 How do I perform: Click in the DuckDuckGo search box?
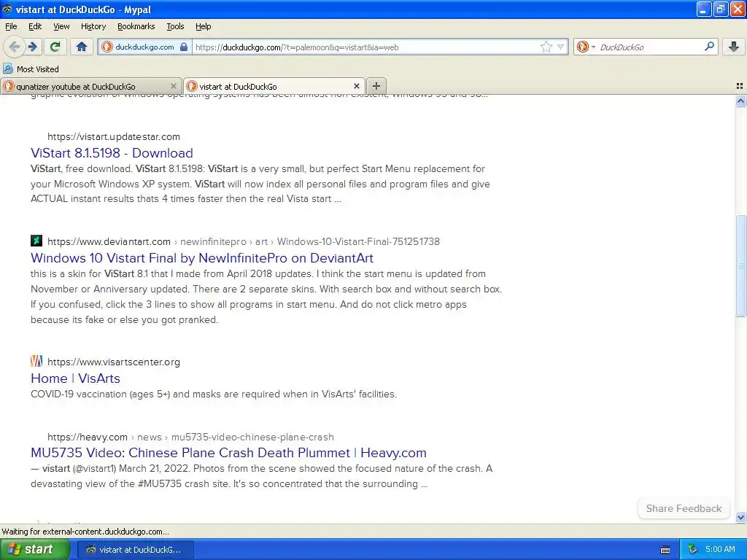650,47
